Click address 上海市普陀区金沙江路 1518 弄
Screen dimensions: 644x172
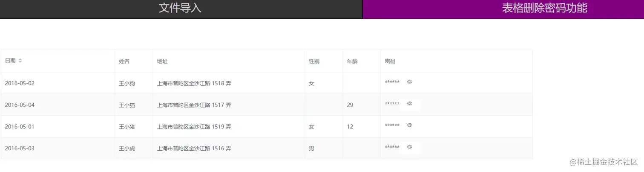(194, 83)
